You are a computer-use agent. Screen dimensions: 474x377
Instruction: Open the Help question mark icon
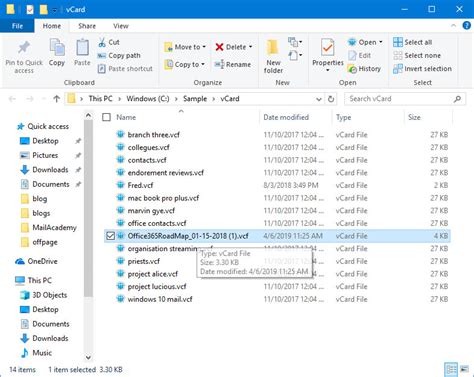[x=467, y=26]
